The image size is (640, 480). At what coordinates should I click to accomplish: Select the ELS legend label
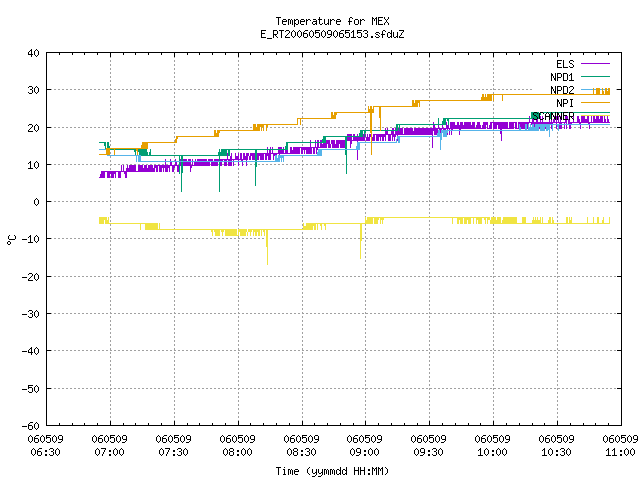565,64
